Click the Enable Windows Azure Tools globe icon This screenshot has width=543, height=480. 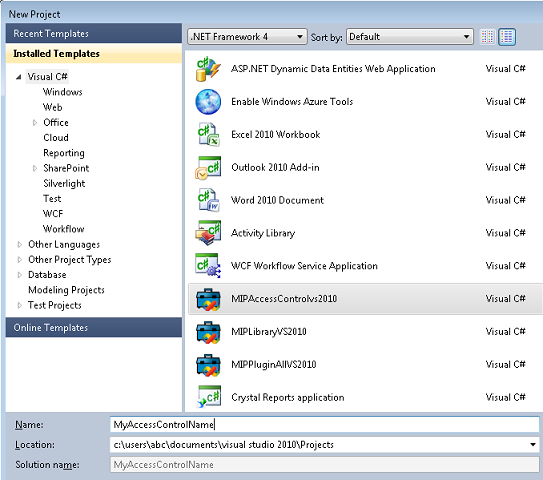(x=208, y=102)
